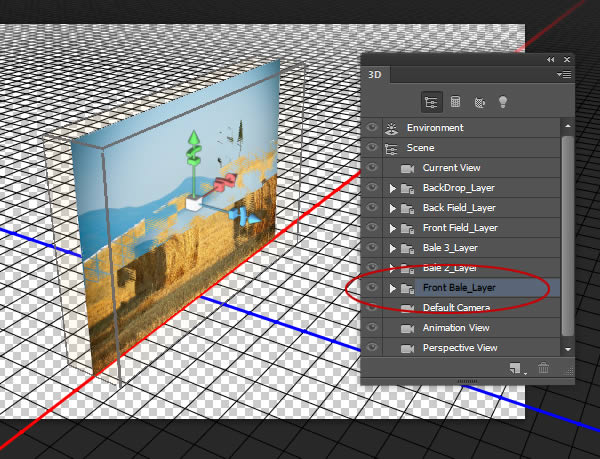Open the Render / new 3D object menu
600x459 pixels.
[x=517, y=369]
